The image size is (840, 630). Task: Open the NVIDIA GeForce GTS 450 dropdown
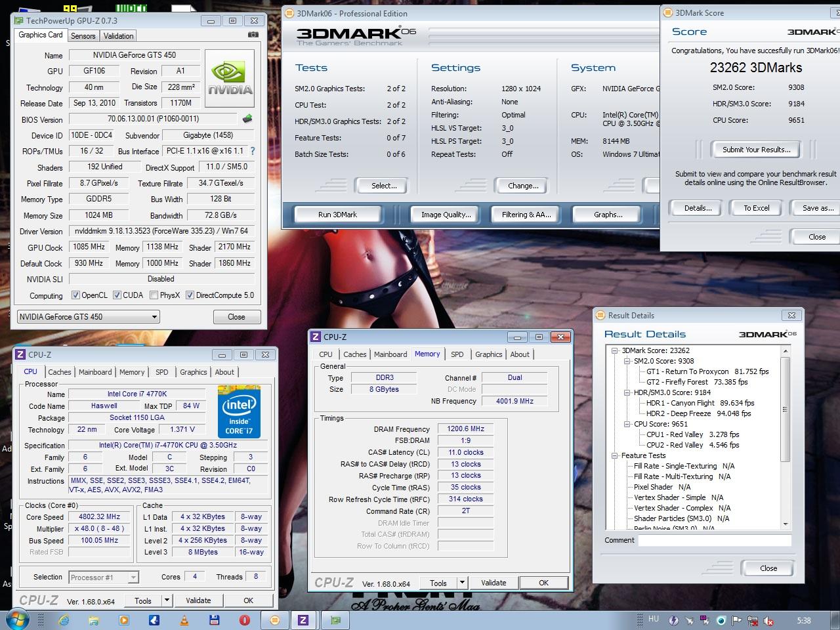tap(155, 317)
